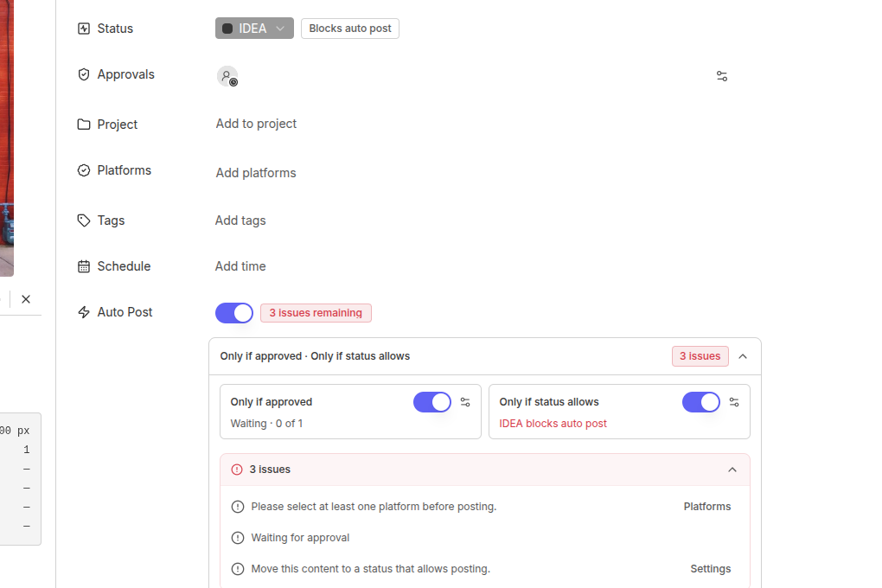Collapse the Auto Post conditions panel chevron
Image resolution: width=882 pixels, height=588 pixels.
pyautogui.click(x=743, y=356)
